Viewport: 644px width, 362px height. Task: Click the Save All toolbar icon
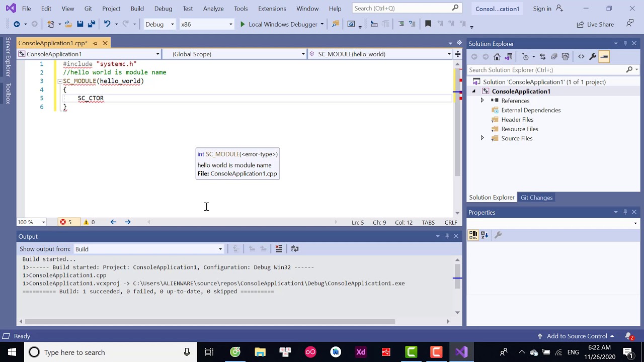click(x=92, y=24)
